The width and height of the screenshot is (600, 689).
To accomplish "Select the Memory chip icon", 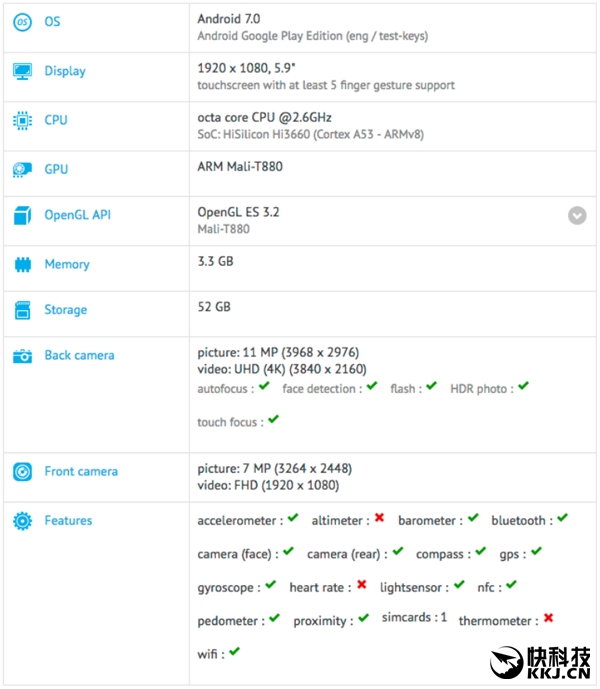I will pos(22,265).
